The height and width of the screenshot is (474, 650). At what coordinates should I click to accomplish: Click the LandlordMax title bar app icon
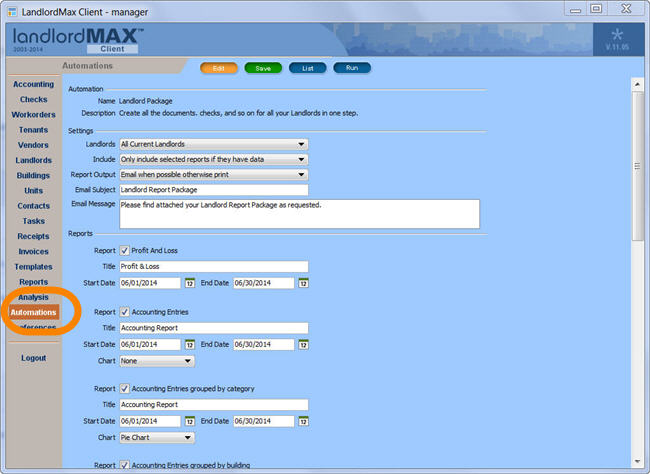click(12, 12)
